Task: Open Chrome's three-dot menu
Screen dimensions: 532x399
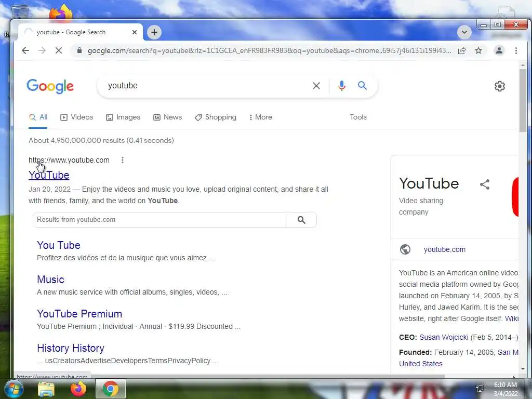Action: pyautogui.click(x=516, y=50)
